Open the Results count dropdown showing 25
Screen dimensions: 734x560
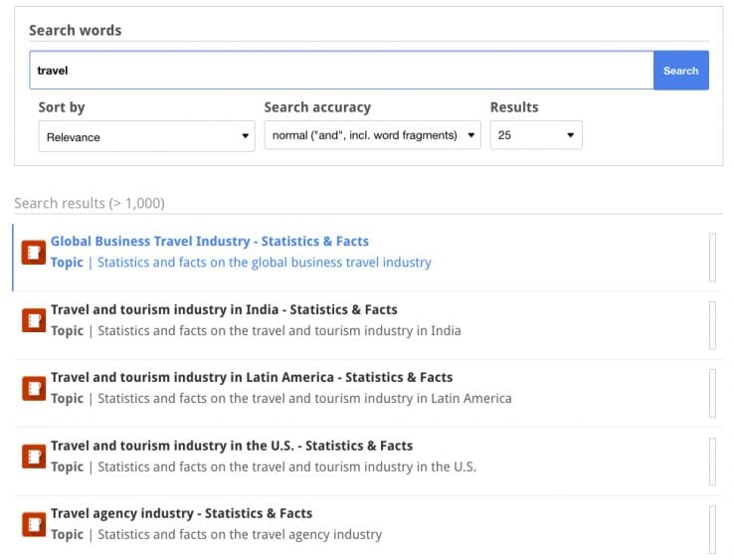pyautogui.click(x=536, y=136)
